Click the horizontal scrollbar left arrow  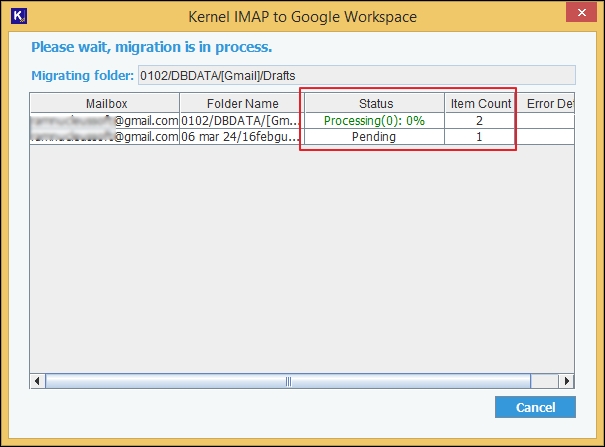click(37, 381)
